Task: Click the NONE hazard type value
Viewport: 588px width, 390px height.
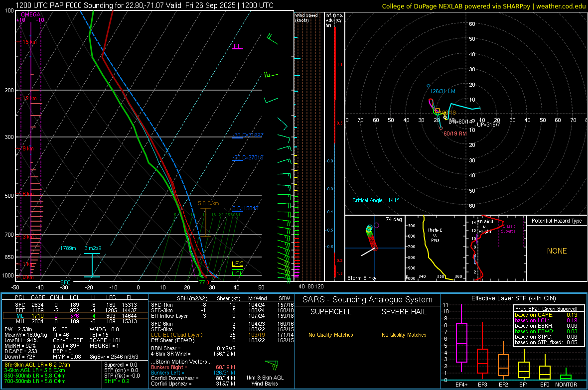Action: [x=557, y=251]
